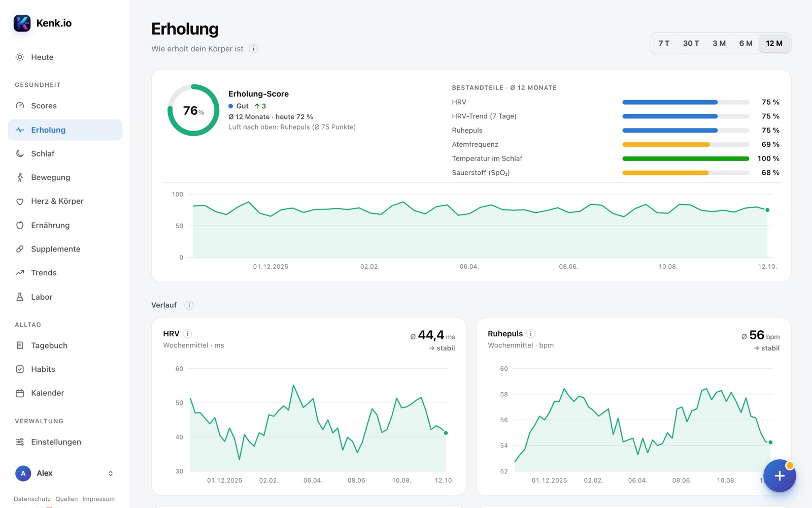Screen dimensions: 812x508
Task: Choose the 3 M time range
Action: [x=719, y=43]
